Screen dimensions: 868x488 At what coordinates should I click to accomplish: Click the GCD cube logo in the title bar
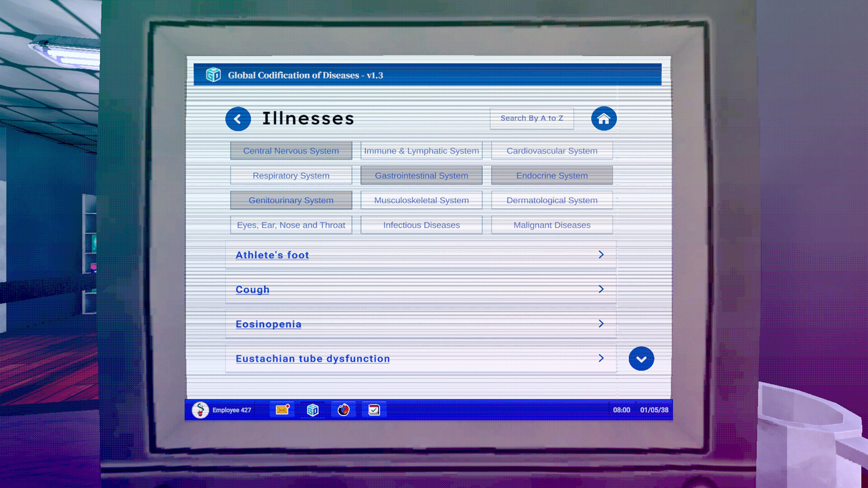click(213, 75)
